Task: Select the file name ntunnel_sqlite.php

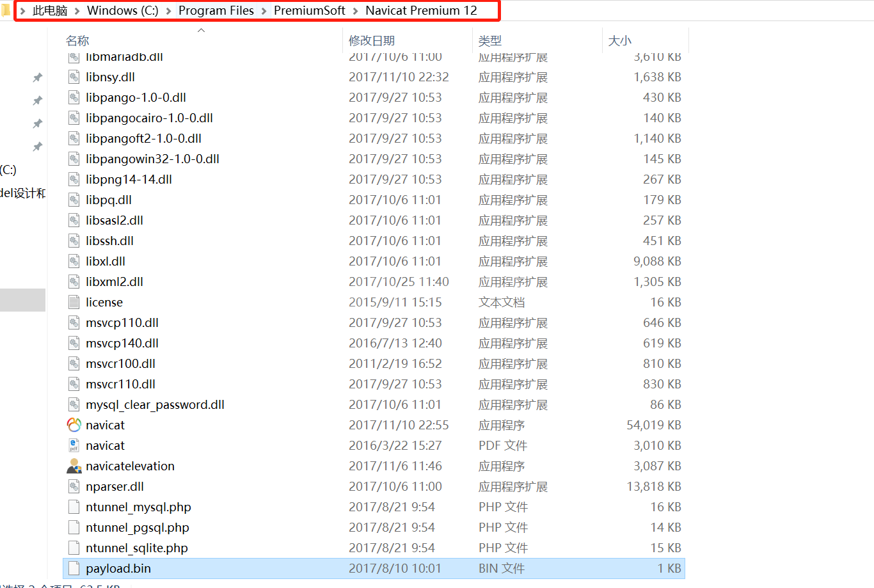Action: 137,548
